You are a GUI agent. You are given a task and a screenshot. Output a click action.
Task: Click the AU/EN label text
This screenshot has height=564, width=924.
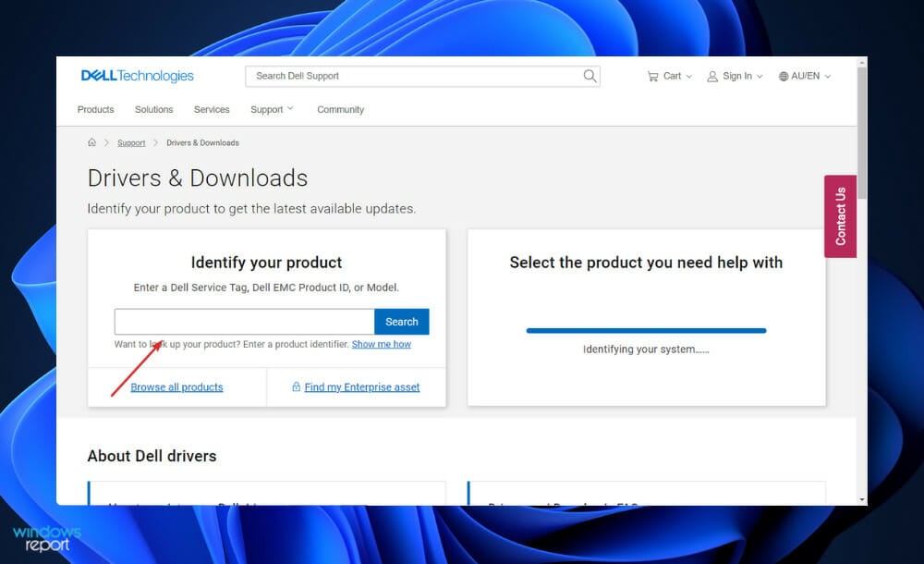805,76
